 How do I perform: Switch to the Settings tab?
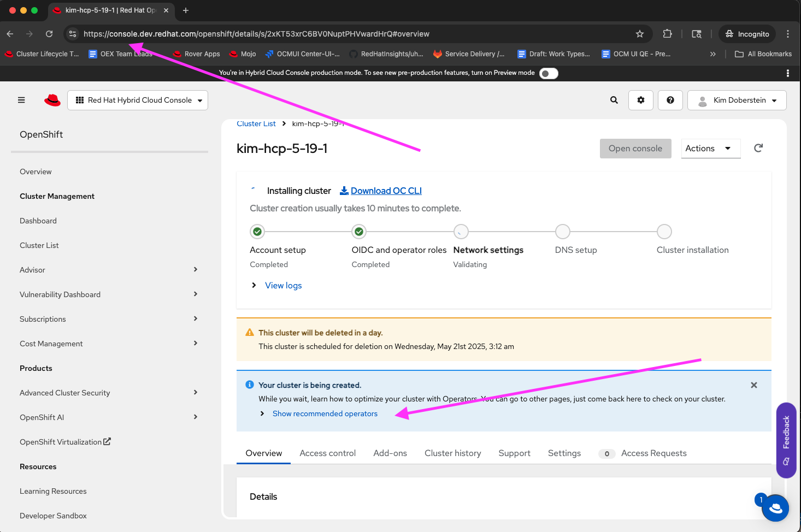tap(564, 453)
